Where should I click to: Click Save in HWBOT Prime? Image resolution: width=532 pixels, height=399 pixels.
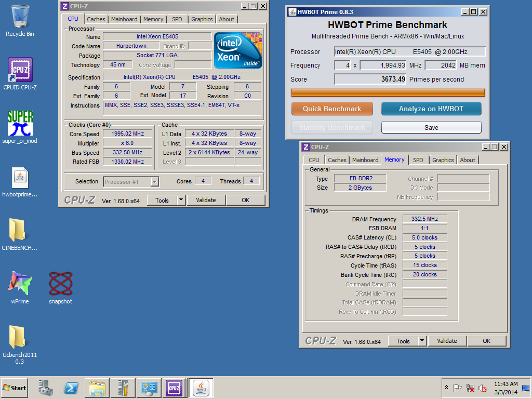(x=431, y=128)
